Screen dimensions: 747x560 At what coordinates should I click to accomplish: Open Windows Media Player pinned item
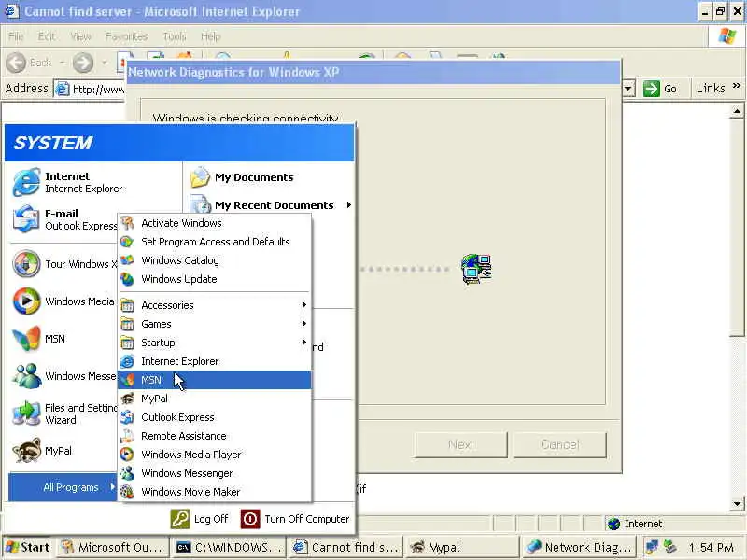[64, 301]
